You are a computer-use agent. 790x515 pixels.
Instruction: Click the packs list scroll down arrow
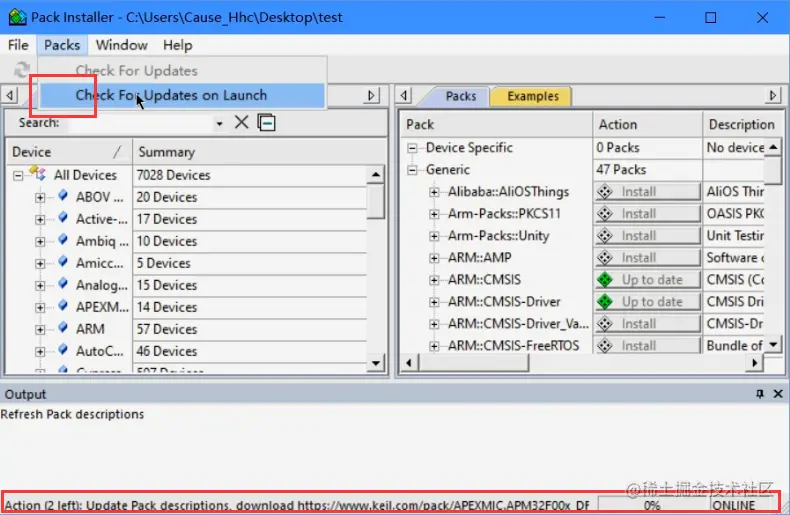coord(773,345)
